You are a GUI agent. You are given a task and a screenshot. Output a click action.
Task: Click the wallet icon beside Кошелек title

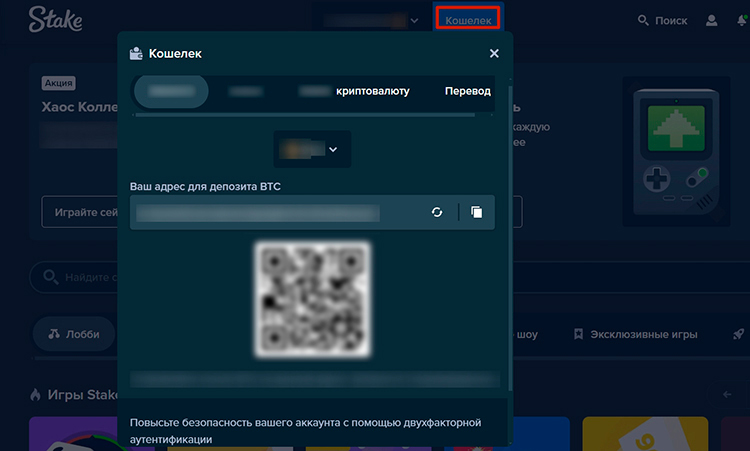[x=136, y=54]
